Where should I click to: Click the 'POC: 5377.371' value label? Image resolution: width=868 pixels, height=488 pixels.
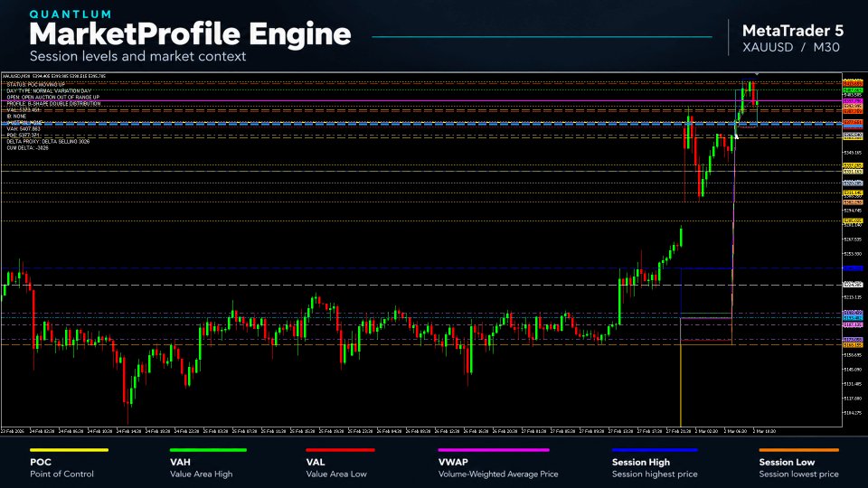point(24,136)
